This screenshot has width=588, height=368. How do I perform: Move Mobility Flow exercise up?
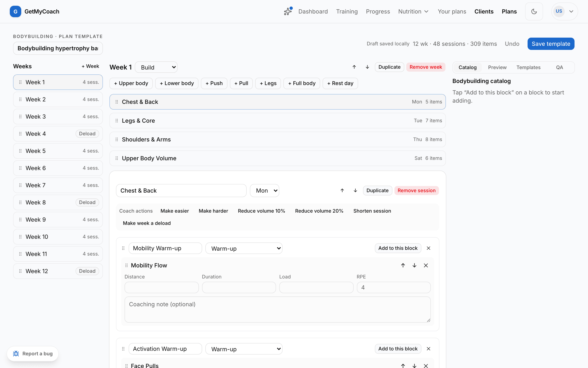403,265
